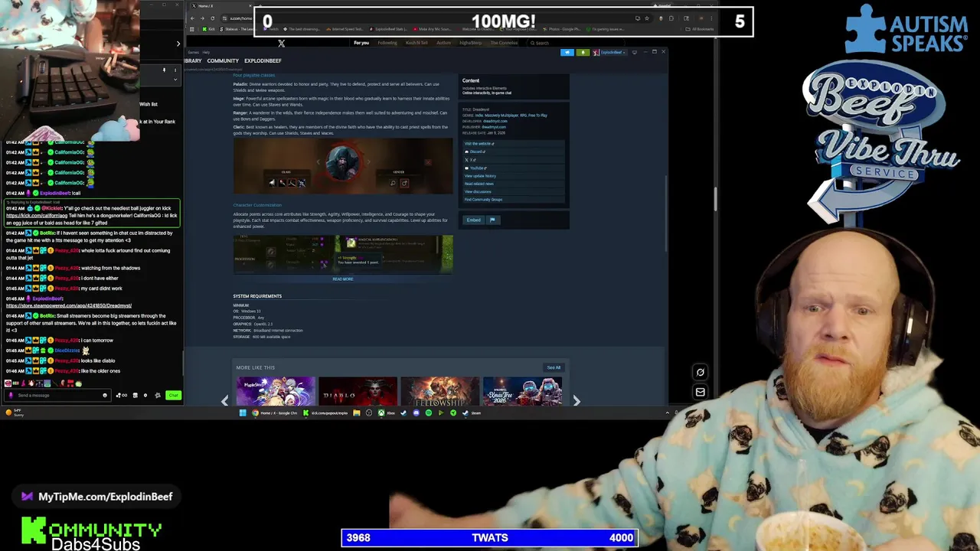Screen dimensions: 980x551
Task: Click the X logo on the X homepage
Action: coord(281,44)
